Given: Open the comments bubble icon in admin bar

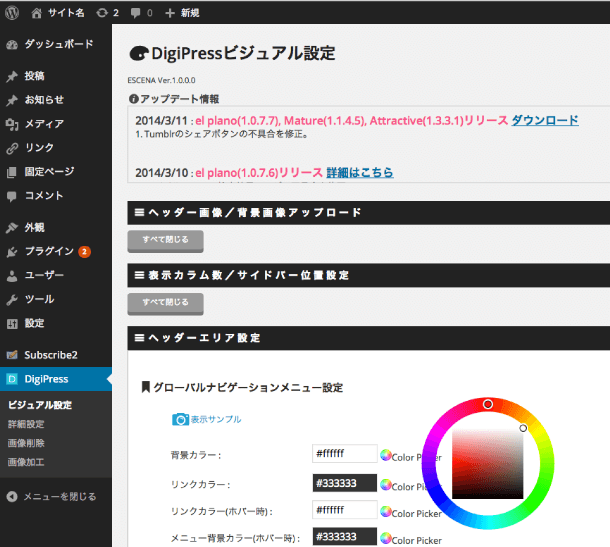Looking at the screenshot, I should [x=135, y=14].
